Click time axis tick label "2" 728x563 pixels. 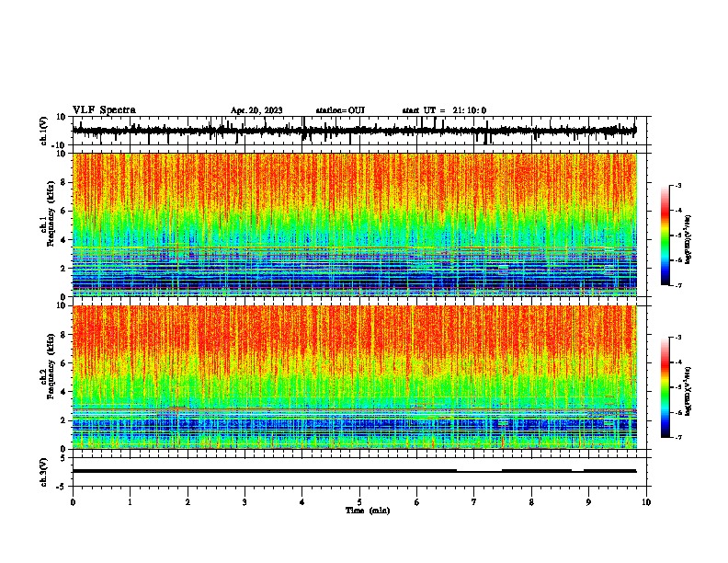tap(188, 502)
